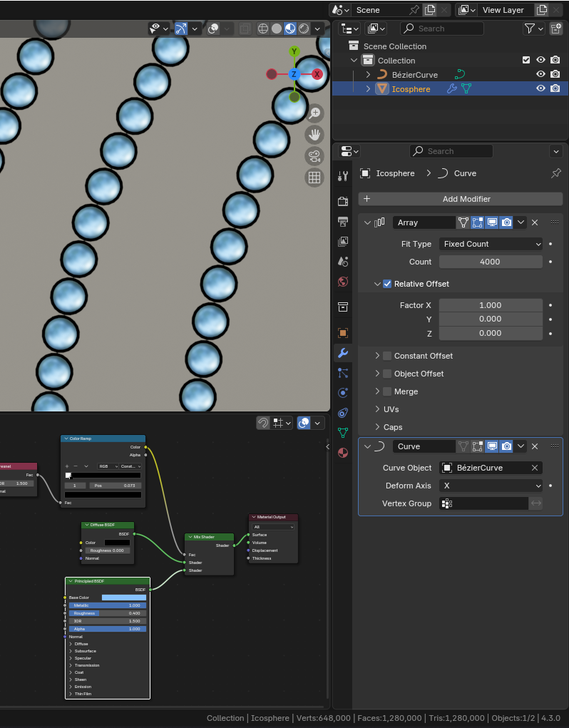This screenshot has height=728, width=569.
Task: Uncheck the Relative Offset checkbox
Action: coord(388,284)
